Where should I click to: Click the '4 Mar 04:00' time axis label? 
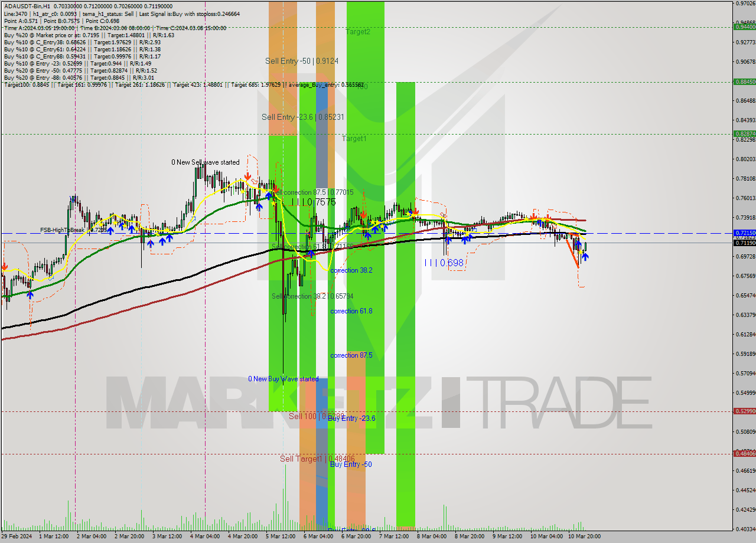pos(205,536)
